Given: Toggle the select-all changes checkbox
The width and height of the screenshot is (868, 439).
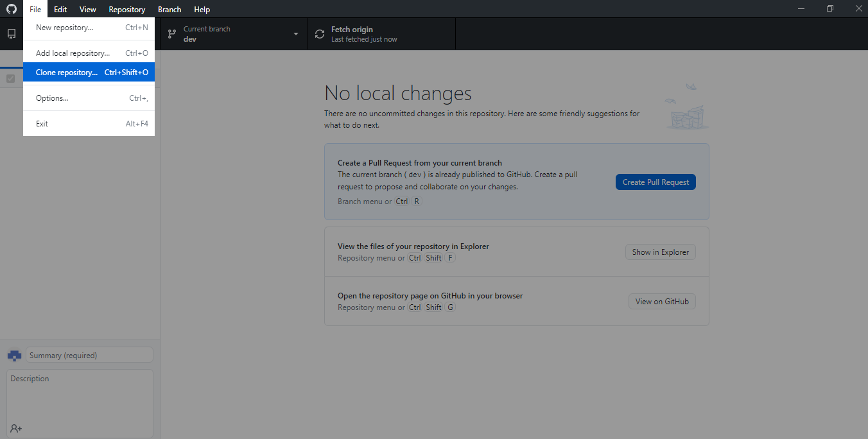Looking at the screenshot, I should (10, 79).
